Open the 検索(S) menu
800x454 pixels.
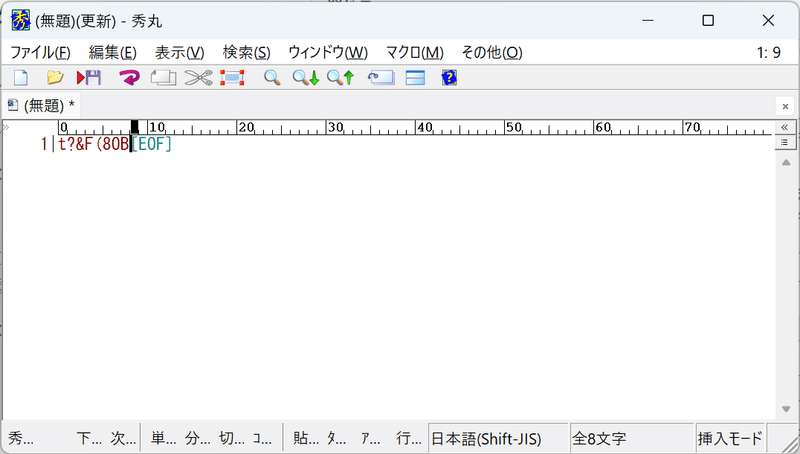coord(246,53)
